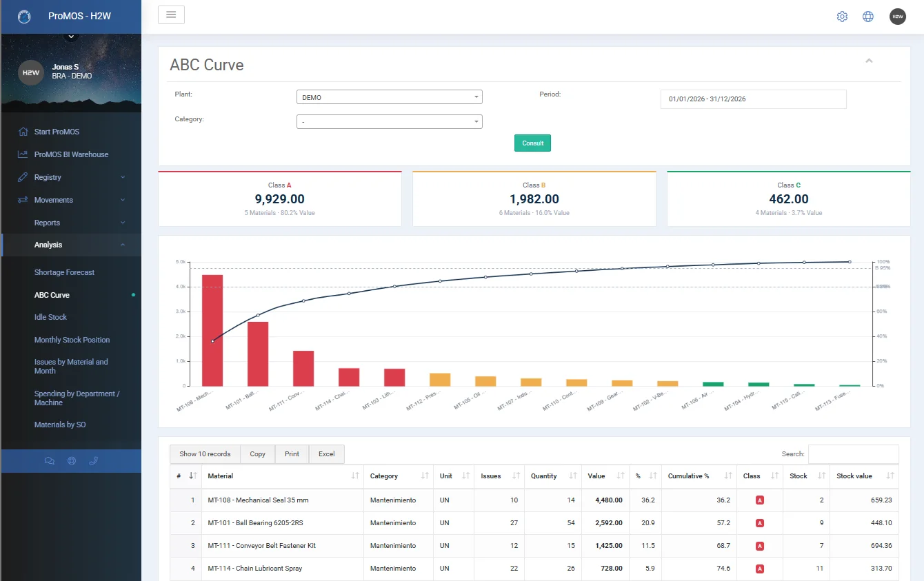
Task: Open the H2W user avatar in top bar
Action: pos(897,17)
